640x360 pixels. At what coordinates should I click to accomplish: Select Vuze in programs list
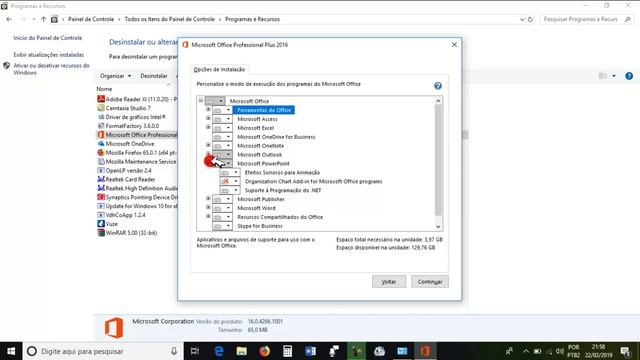[108, 224]
